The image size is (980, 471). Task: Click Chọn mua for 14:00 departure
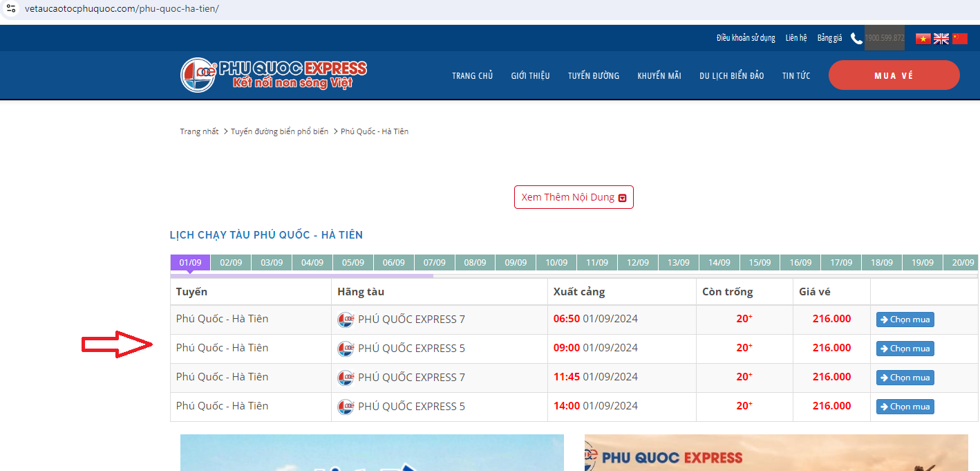pos(905,407)
